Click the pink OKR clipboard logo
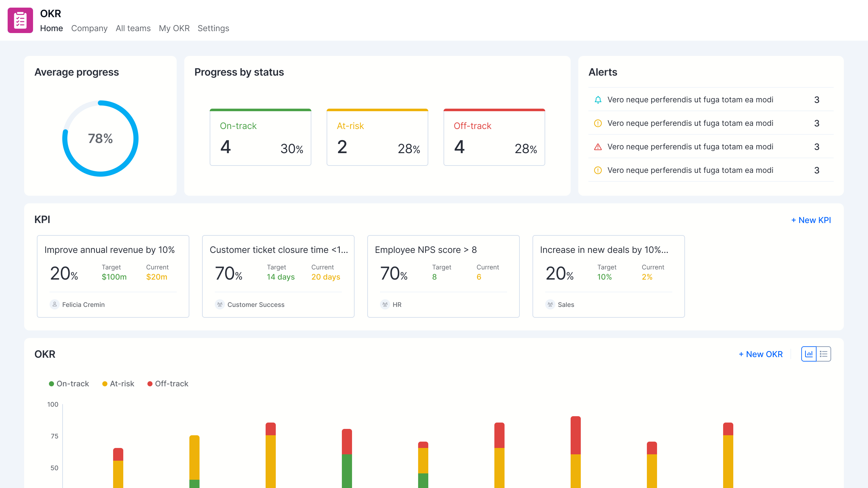Screen dimensions: 868x488 pyautogui.click(x=20, y=20)
